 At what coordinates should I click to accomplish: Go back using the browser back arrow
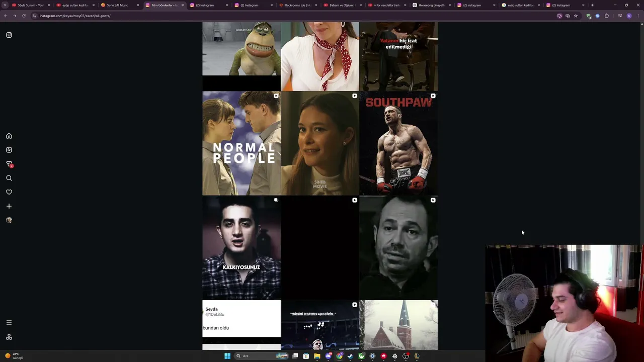coord(6,16)
